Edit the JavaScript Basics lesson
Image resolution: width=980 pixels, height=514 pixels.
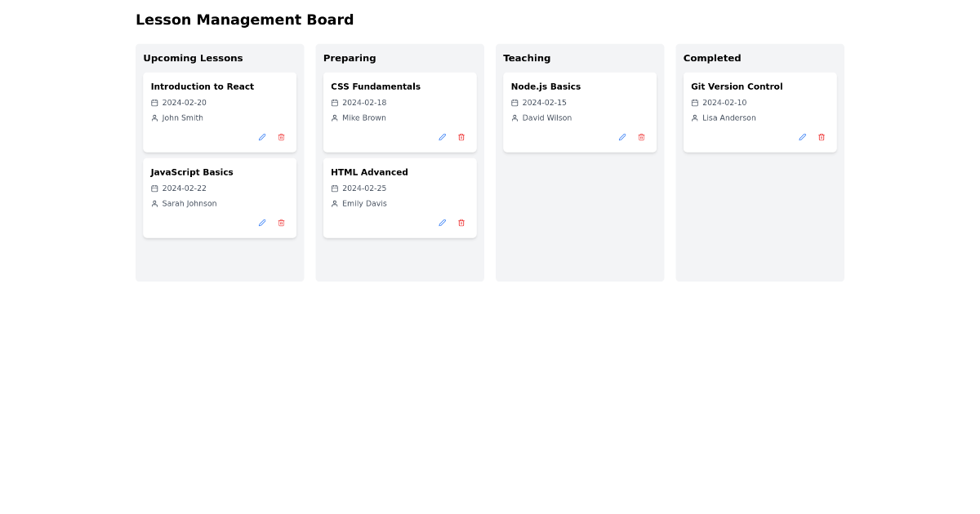tap(262, 223)
